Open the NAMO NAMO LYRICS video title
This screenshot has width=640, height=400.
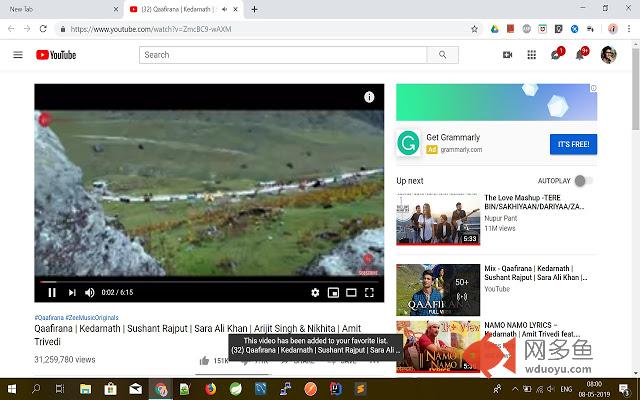point(532,329)
